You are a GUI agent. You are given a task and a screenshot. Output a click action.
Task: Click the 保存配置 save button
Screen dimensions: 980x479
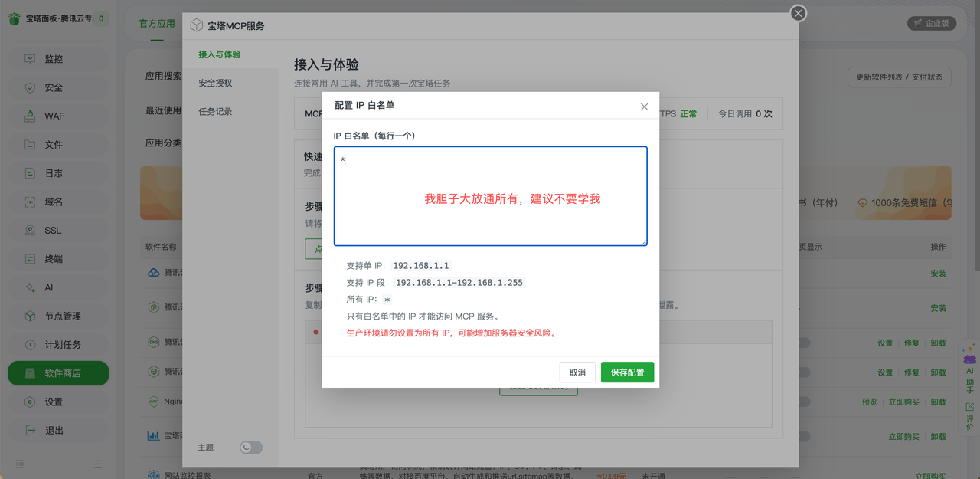(x=627, y=372)
